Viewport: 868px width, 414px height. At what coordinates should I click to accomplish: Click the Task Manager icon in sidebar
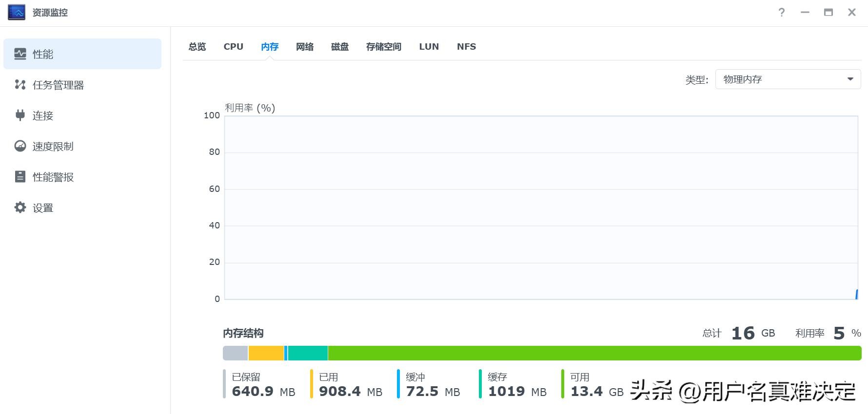pyautogui.click(x=20, y=85)
